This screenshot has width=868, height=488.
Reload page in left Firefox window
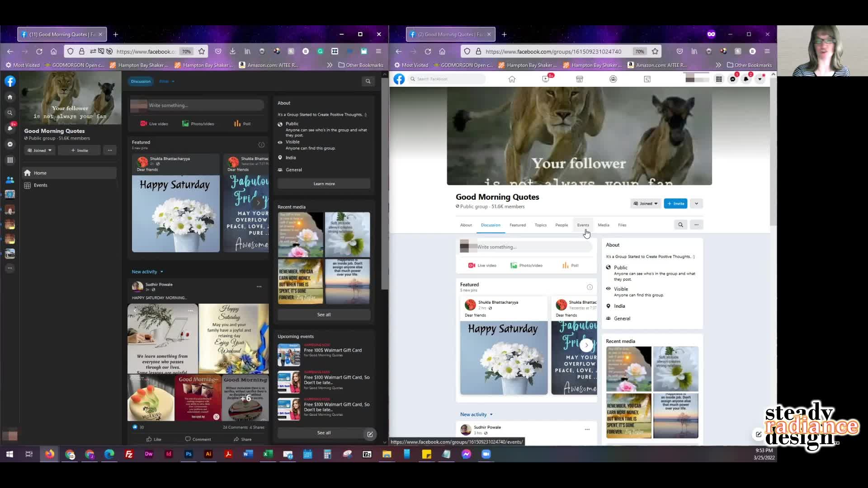(x=39, y=52)
